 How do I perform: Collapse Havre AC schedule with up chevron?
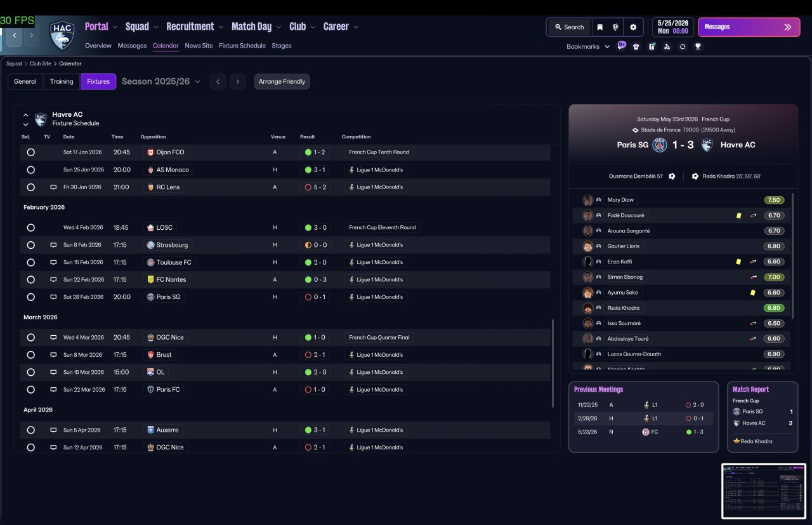pos(25,116)
